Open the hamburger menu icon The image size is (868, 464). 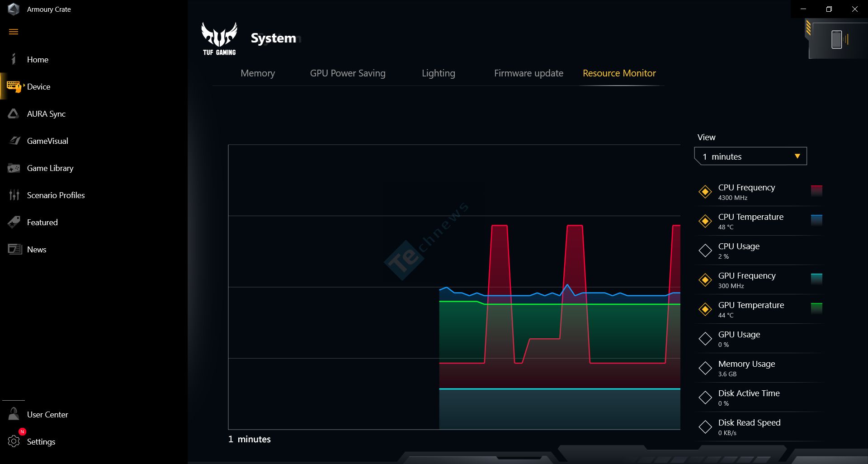[x=14, y=32]
